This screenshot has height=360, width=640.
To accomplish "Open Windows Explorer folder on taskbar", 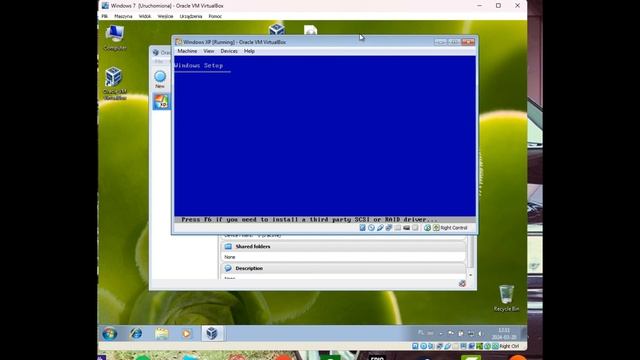I will tap(161, 333).
